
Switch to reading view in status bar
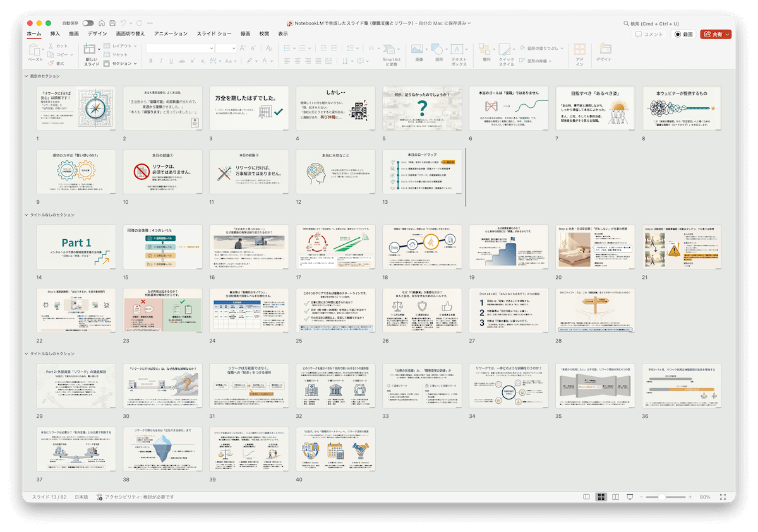(615, 497)
